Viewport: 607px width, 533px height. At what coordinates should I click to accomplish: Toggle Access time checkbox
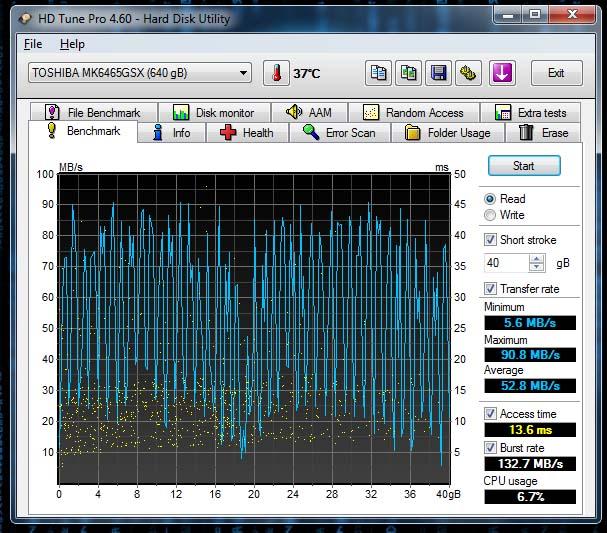tap(490, 413)
